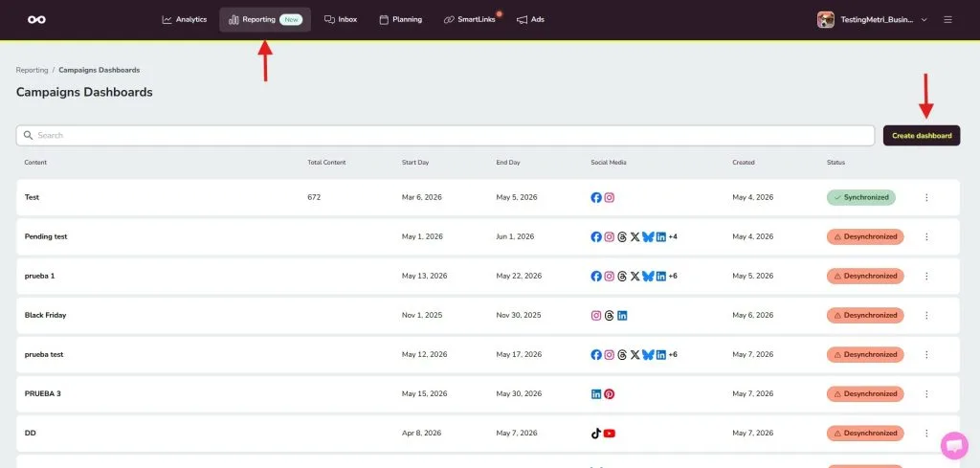Open the Black Friday dashboard
This screenshot has width=980, height=468.
coord(487,316)
